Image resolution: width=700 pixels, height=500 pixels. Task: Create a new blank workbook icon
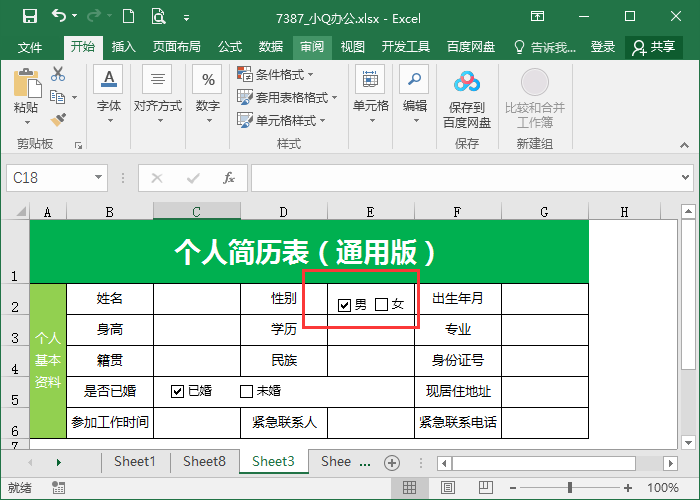coord(129,17)
